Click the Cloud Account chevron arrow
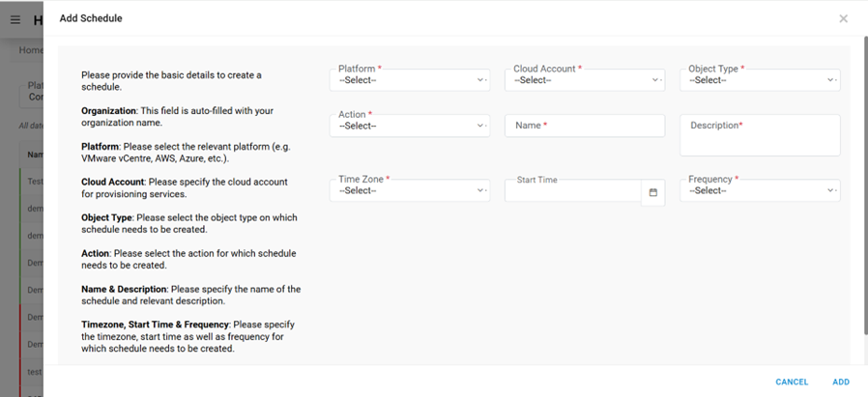The height and width of the screenshot is (397, 868). click(656, 81)
